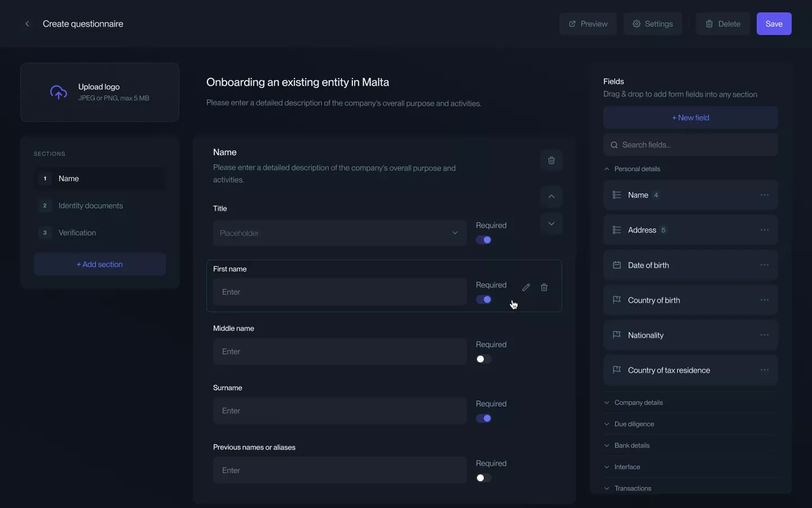The image size is (812, 508).
Task: Disable Required toggle for First name
Action: click(484, 300)
